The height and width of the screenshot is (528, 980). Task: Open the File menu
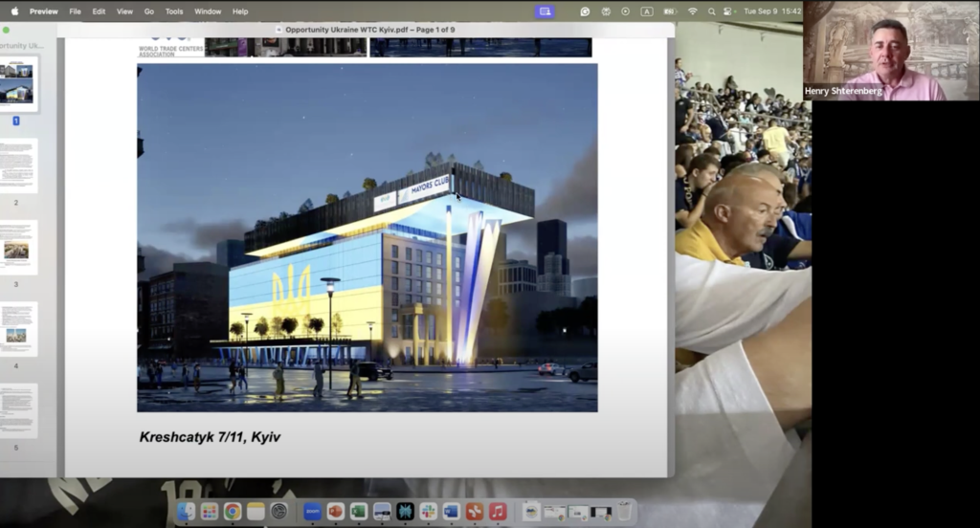[75, 11]
